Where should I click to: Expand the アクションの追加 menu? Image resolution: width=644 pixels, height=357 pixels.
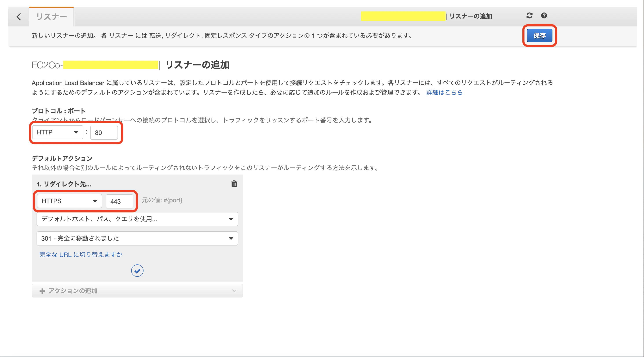137,291
